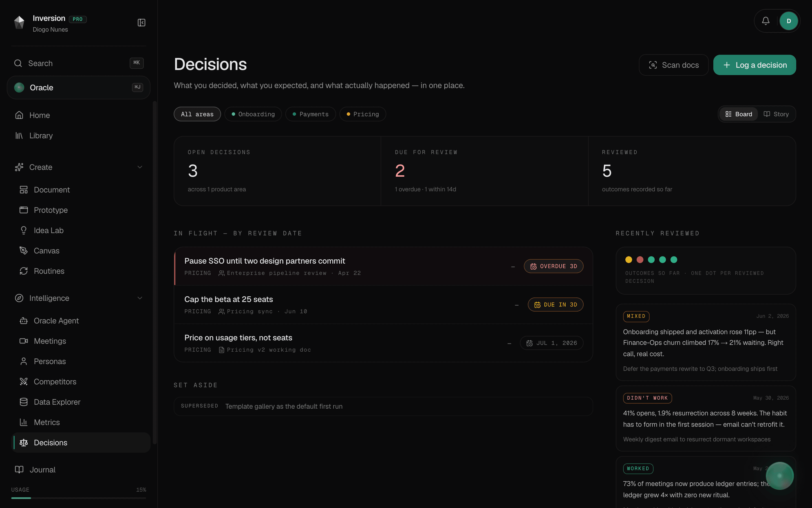Switch to Board view
The width and height of the screenshot is (812, 508).
pyautogui.click(x=739, y=114)
